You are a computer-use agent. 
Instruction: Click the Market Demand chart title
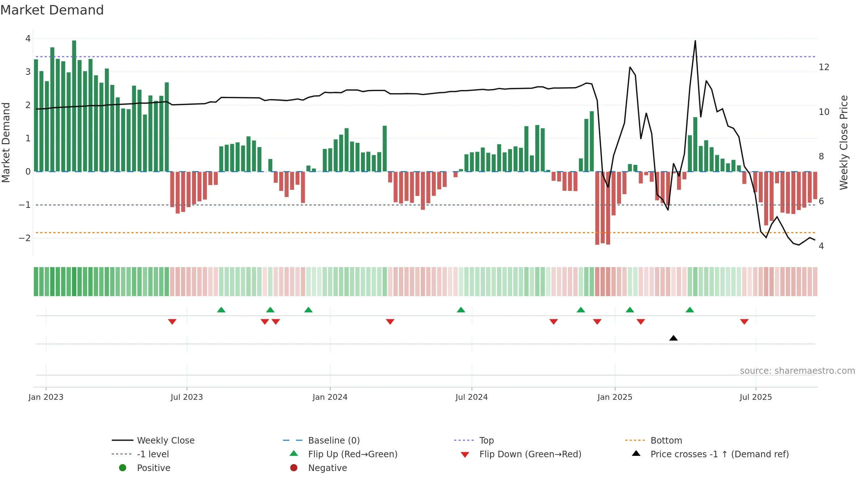[52, 10]
